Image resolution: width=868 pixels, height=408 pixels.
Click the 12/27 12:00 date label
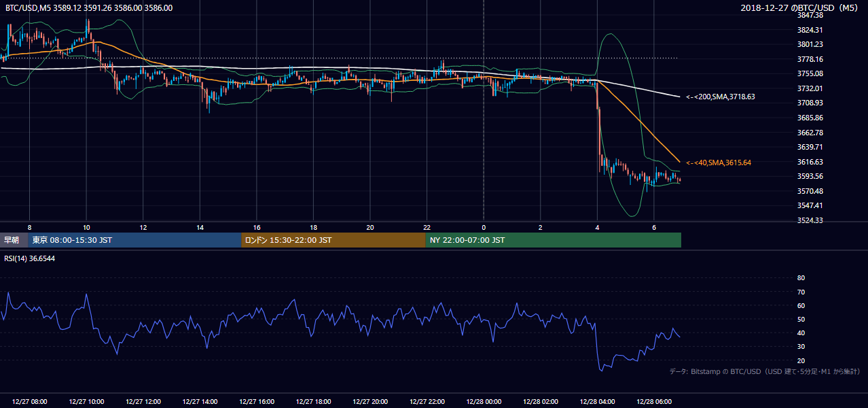[143, 402]
